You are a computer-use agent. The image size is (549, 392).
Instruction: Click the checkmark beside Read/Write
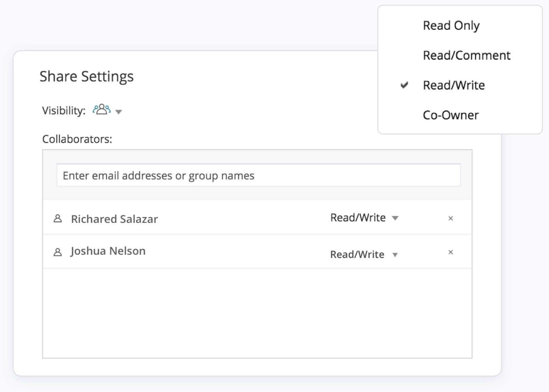[404, 85]
